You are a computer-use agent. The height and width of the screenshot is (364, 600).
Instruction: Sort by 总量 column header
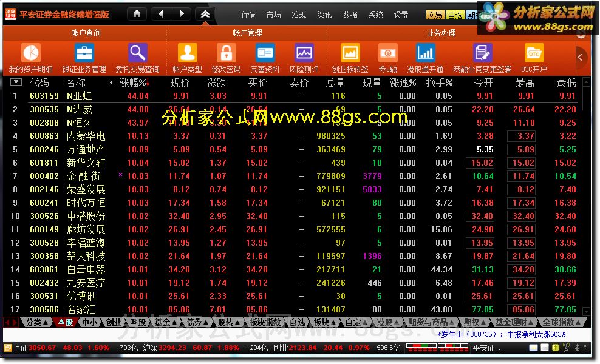tap(336, 83)
